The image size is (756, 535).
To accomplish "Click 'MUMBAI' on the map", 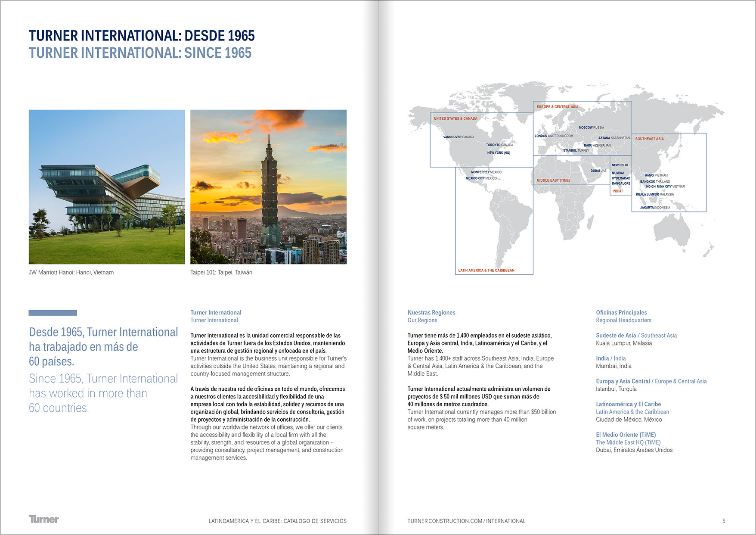I will coord(618,173).
